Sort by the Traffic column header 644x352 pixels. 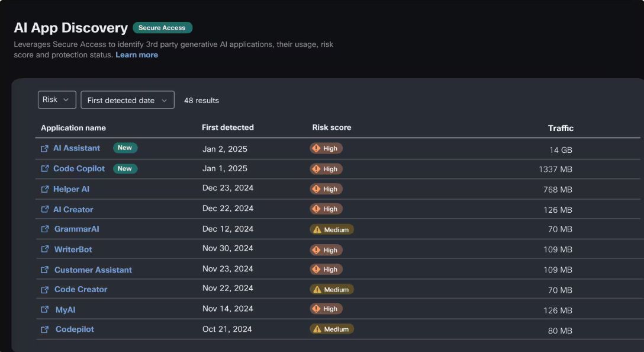click(561, 128)
